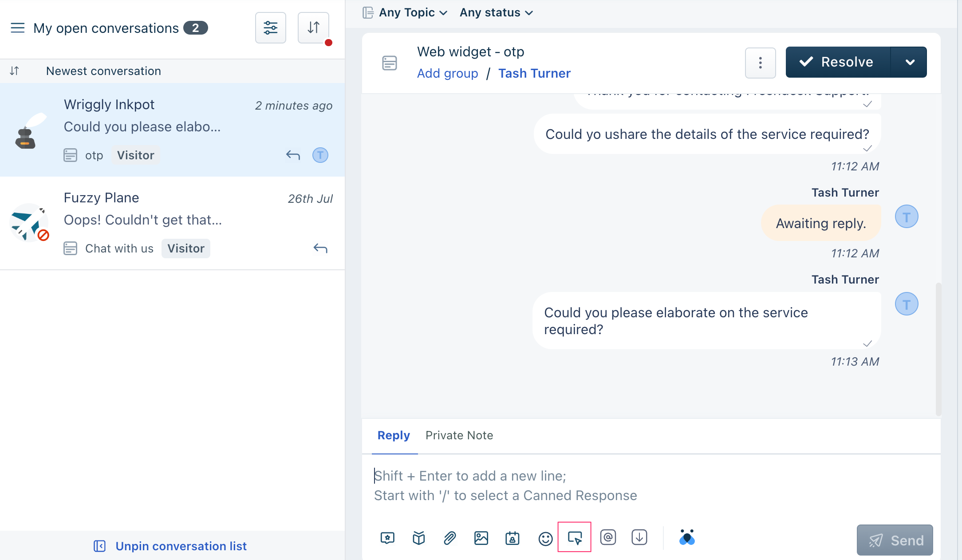Switch to the Private Note tab

459,435
